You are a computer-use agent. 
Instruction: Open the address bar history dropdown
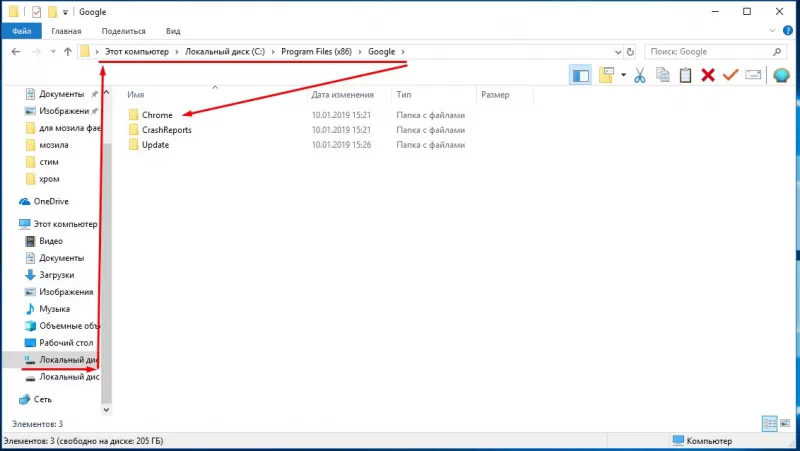click(x=618, y=52)
